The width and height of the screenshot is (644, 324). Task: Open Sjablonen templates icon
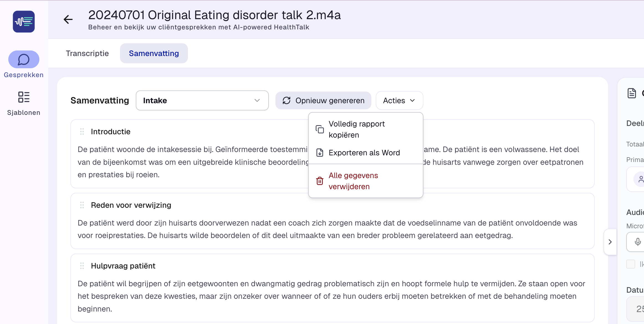24,97
